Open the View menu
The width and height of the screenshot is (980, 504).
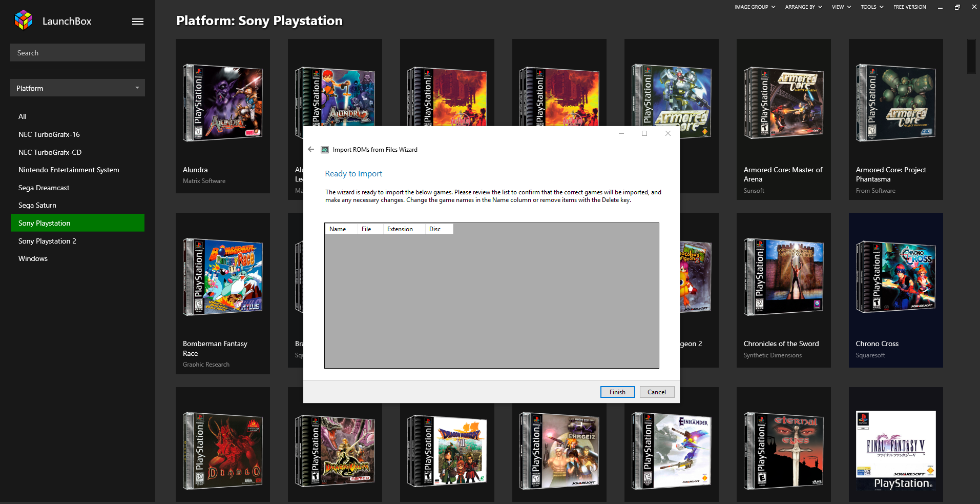841,7
